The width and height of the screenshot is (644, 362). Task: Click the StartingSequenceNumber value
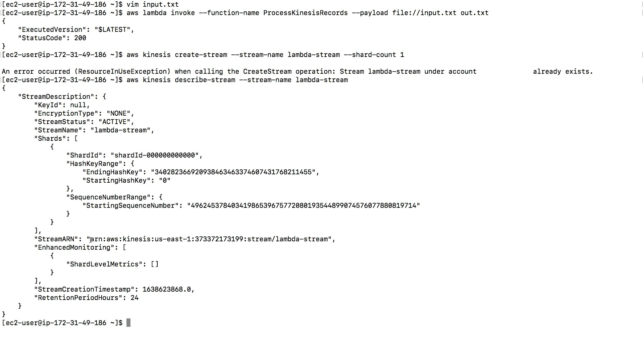coord(304,205)
